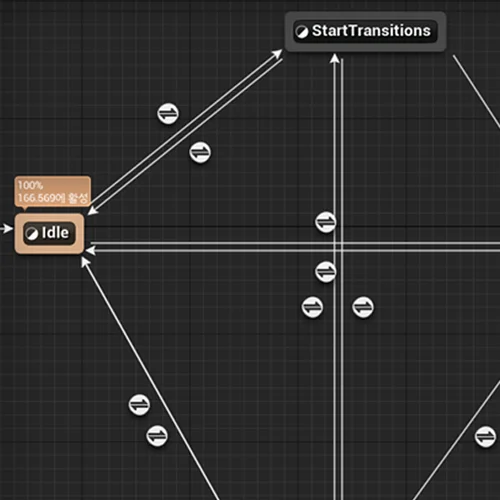Select the upper-left transition rule icon toward StartTransitions
The height and width of the screenshot is (500, 500).
point(168,114)
